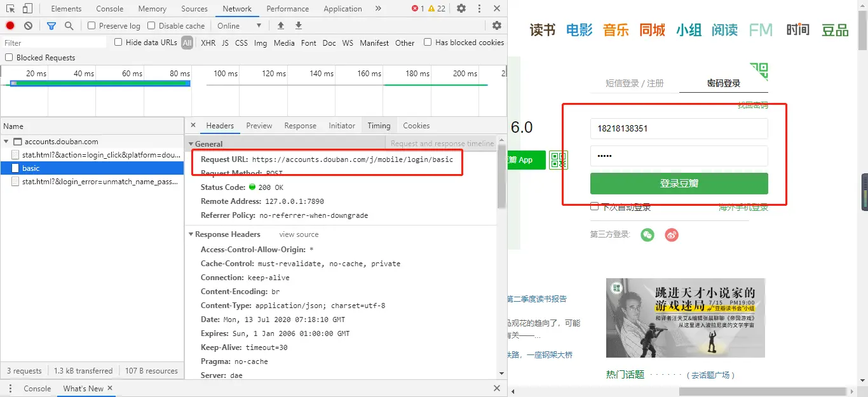
Task: Click the red error count badge
Action: (x=417, y=9)
